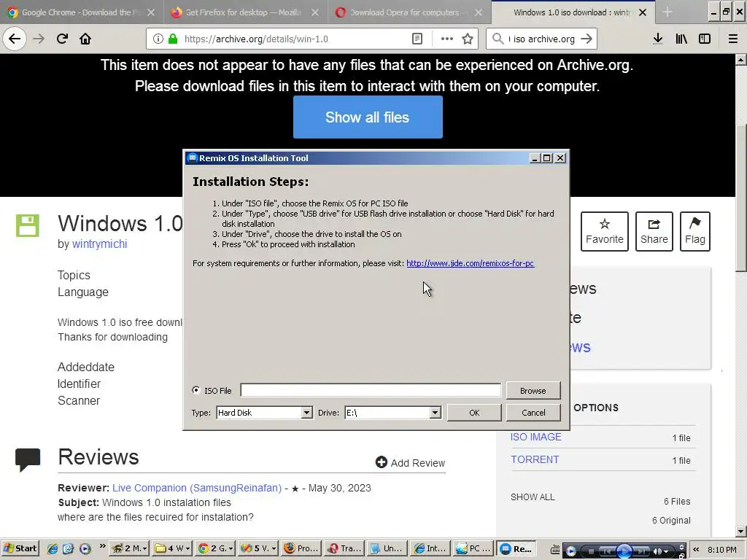
Task: Click the taskbar clock showing 8:10 PM
Action: (x=721, y=550)
